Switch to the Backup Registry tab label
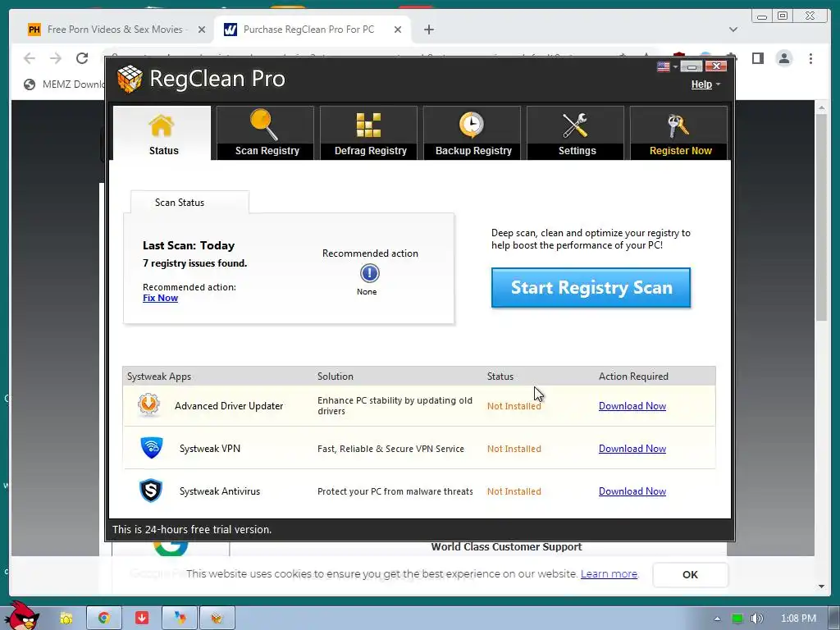 473,151
